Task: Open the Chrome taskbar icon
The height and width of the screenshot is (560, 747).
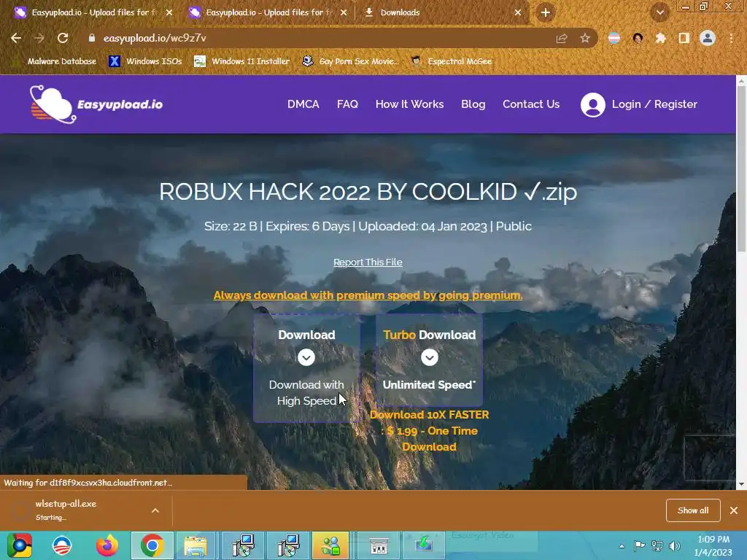Action: point(152,545)
